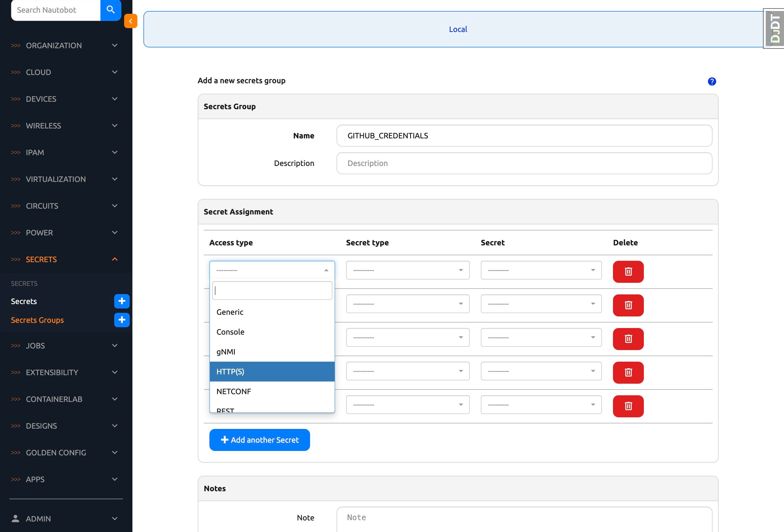Open the Secrets Groups sidebar link

37,320
